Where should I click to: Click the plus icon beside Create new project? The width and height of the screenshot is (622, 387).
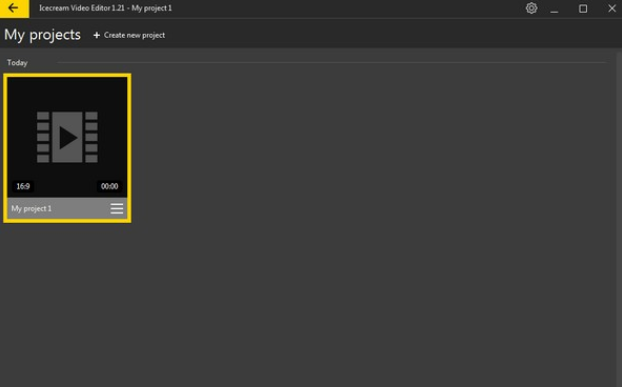pyautogui.click(x=96, y=35)
